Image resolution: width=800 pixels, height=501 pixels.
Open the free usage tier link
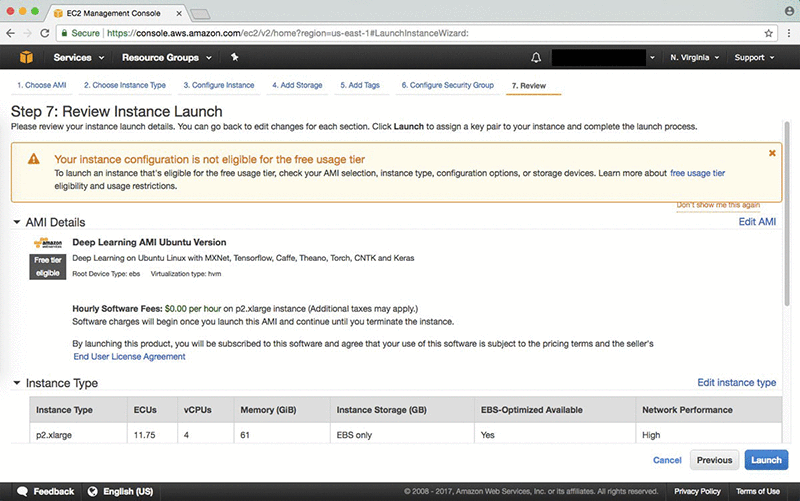point(697,173)
